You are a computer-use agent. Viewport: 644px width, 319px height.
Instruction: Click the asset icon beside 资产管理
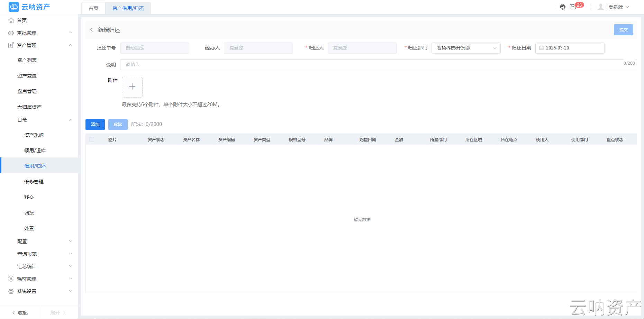pos(11,45)
